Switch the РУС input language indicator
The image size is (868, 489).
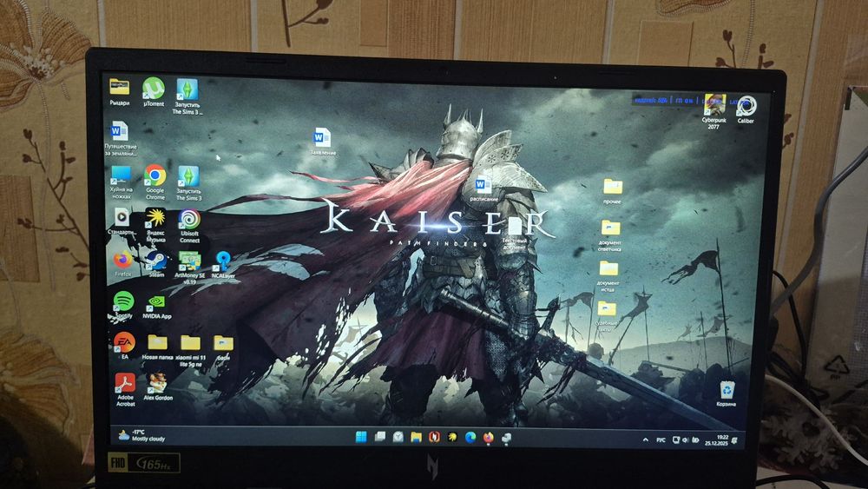tap(661, 440)
